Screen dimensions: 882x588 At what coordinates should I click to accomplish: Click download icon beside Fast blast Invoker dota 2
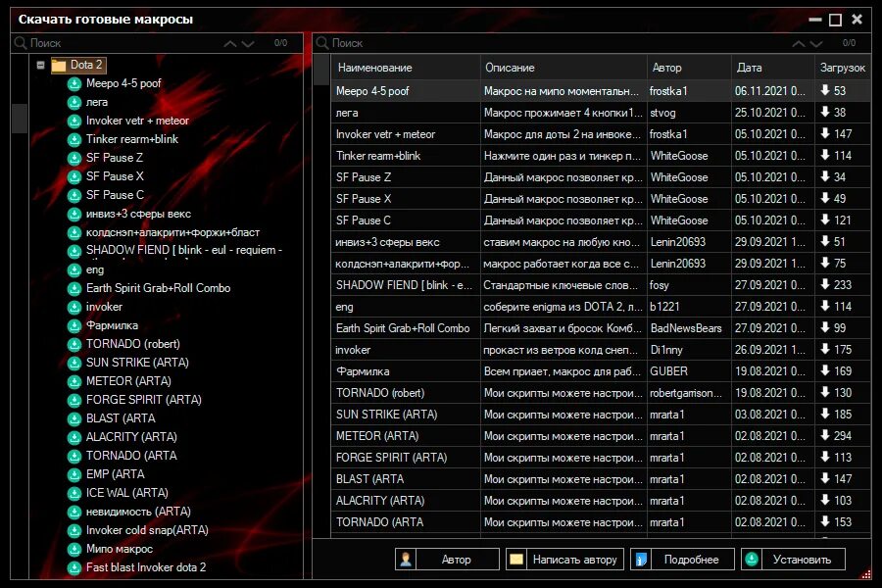pos(74,567)
